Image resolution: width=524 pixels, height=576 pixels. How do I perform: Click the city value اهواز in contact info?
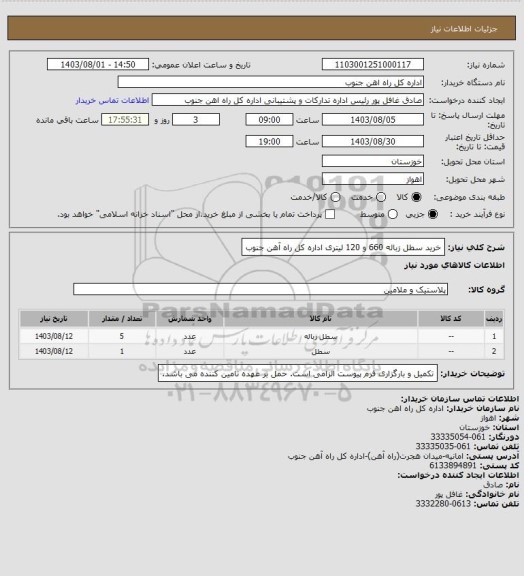point(488,418)
